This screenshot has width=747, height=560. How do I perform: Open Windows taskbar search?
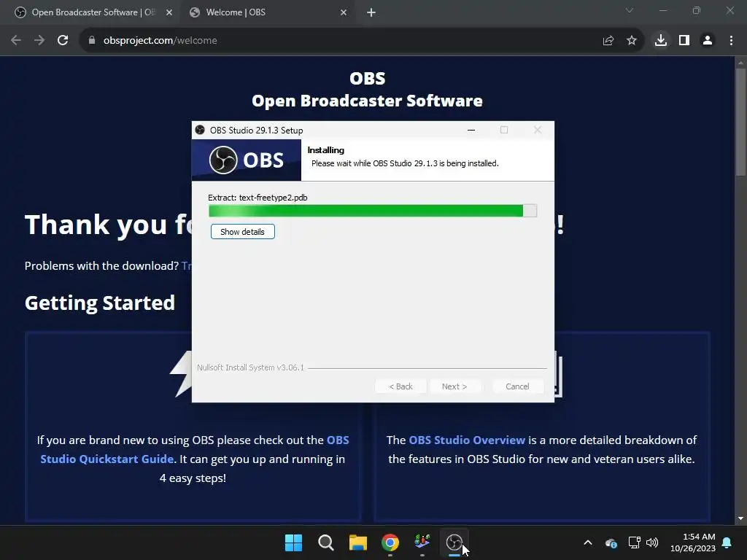tap(326, 542)
